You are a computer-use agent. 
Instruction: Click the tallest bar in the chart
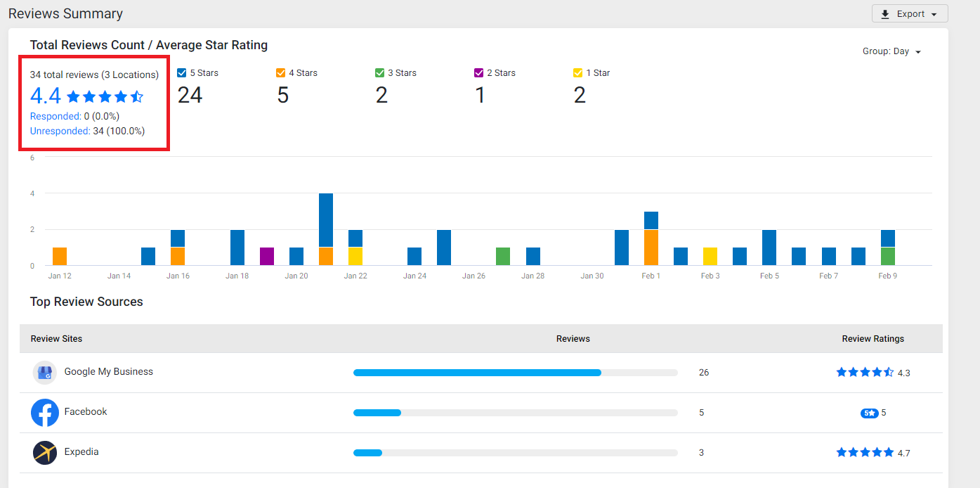tap(326, 229)
